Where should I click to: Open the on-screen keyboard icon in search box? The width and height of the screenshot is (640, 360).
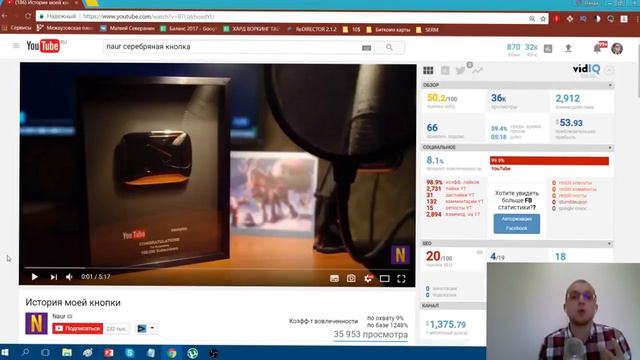367,48
